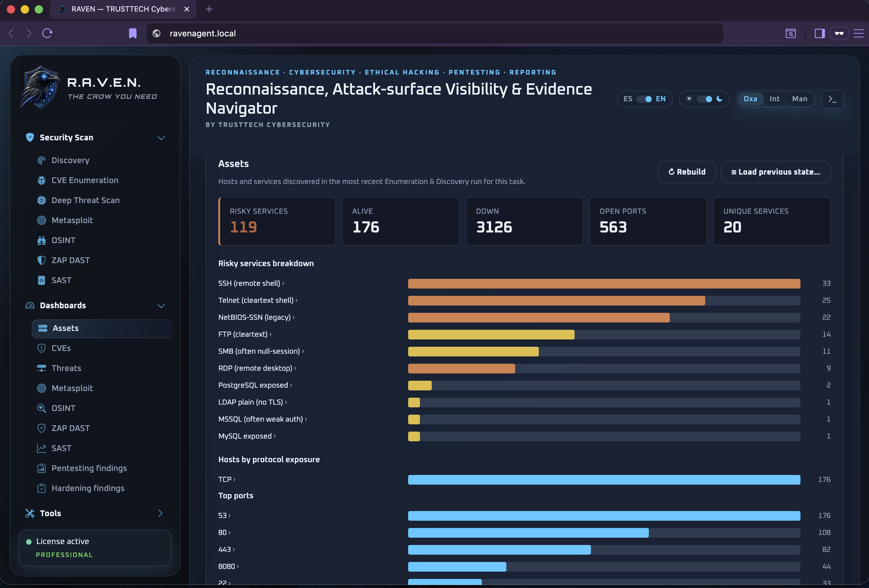Click the port 53 top ports bar
The width and height of the screenshot is (869, 588).
[x=604, y=516]
